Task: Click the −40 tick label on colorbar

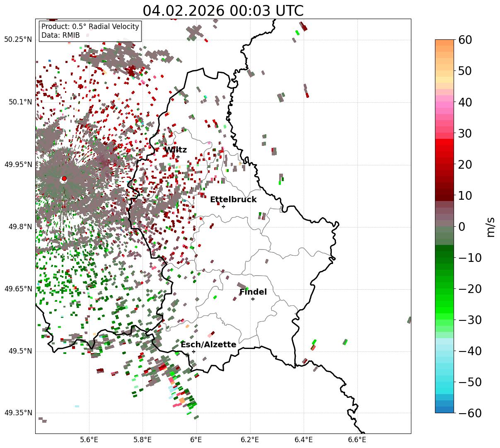Action: [x=470, y=351]
